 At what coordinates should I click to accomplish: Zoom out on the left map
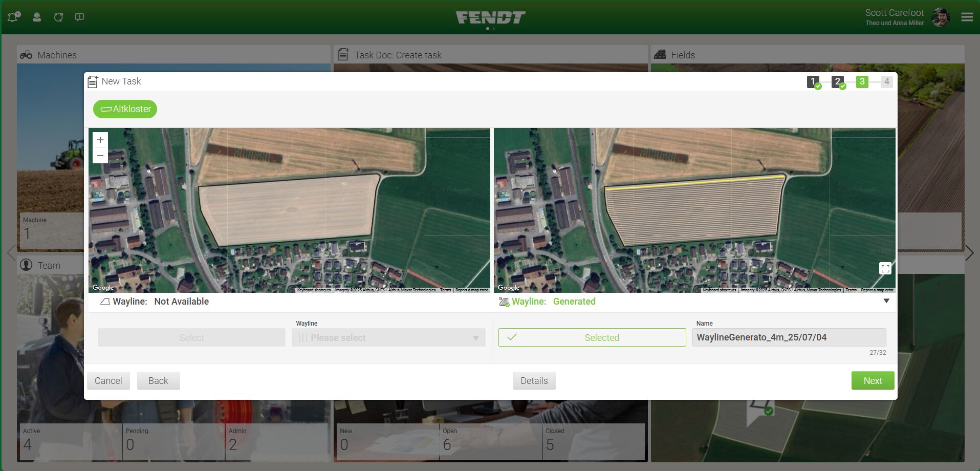click(x=100, y=156)
